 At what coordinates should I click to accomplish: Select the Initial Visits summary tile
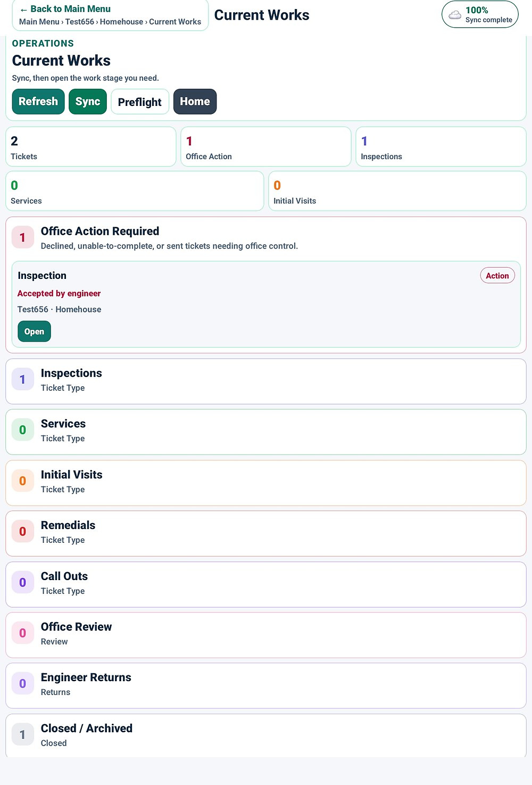tap(397, 191)
